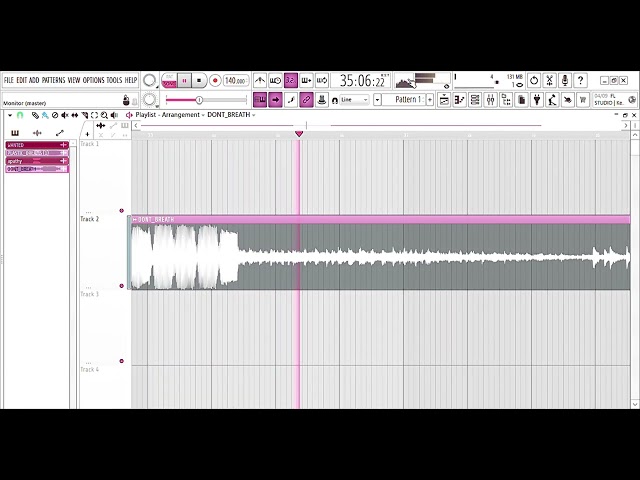Open the FILE menu
Viewport: 640px width, 480px height.
[x=9, y=80]
